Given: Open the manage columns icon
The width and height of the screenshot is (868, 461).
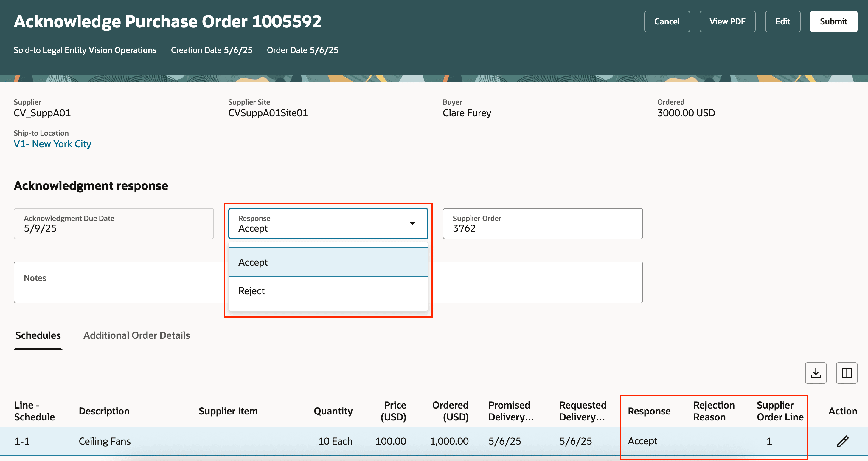Looking at the screenshot, I should [x=847, y=373].
